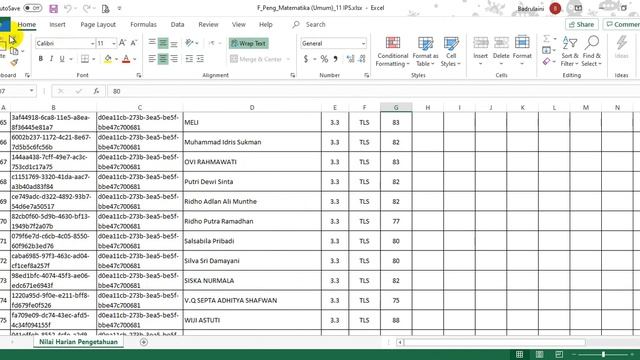640x360 pixels.
Task: Select the Nilai Harian Pengetahuan sheet tab
Action: (78, 342)
